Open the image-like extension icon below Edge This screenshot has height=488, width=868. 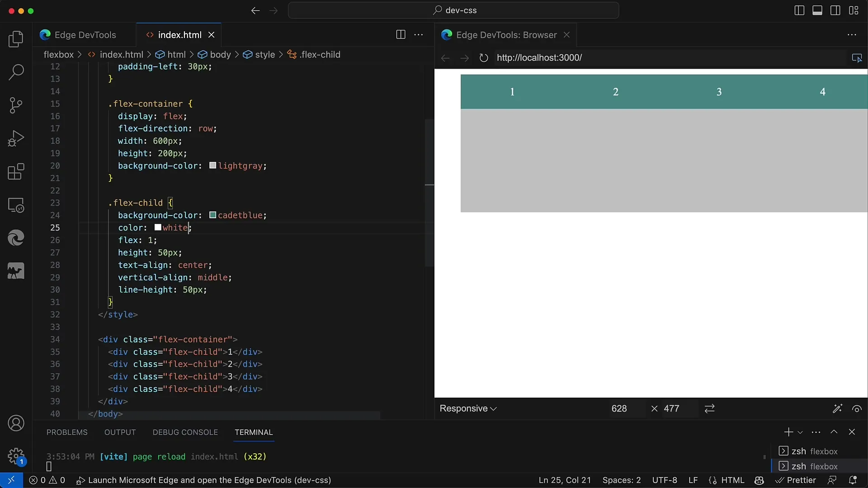tap(16, 271)
